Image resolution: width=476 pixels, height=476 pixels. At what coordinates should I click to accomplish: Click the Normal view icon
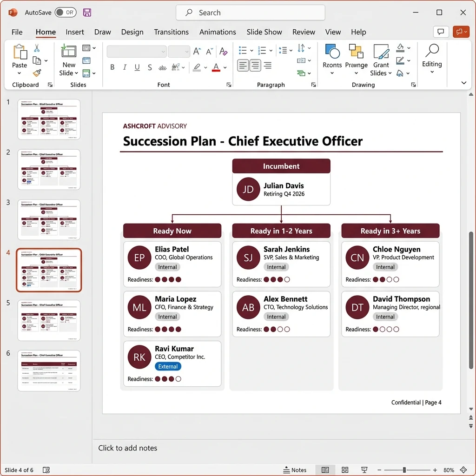(x=325, y=470)
